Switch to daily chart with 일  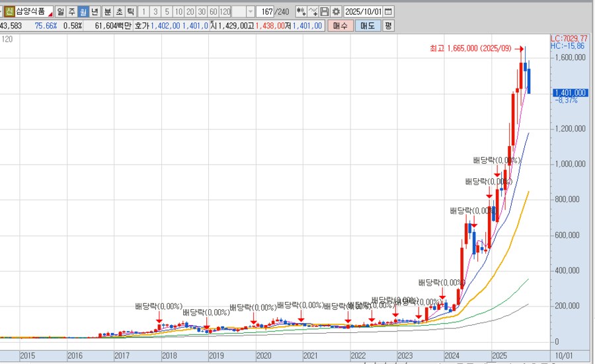61,12
